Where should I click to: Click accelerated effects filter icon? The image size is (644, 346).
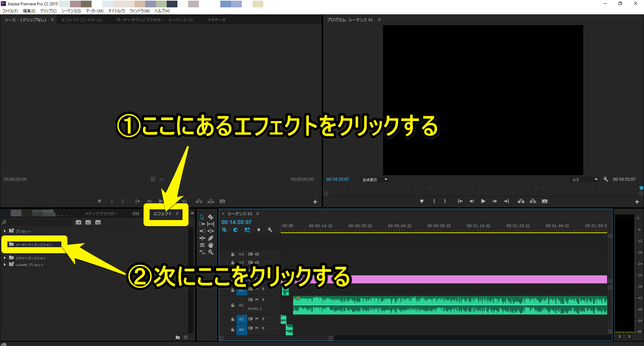[78, 222]
